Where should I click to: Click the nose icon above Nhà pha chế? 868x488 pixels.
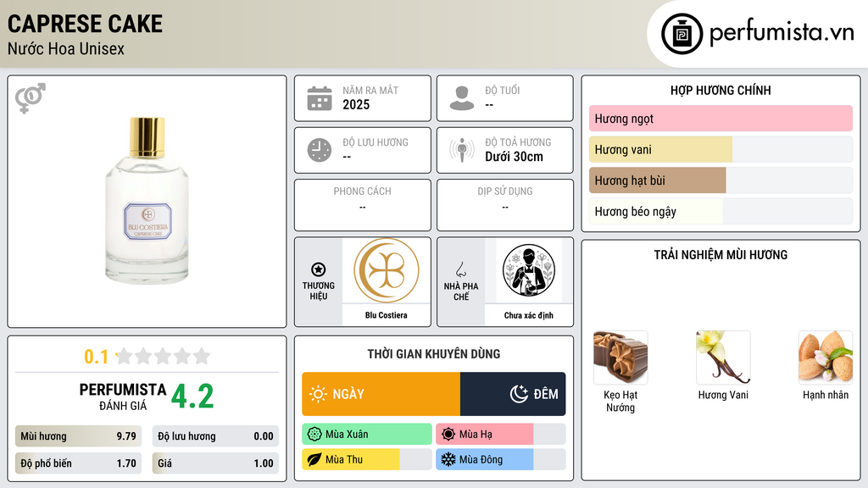[x=460, y=269]
